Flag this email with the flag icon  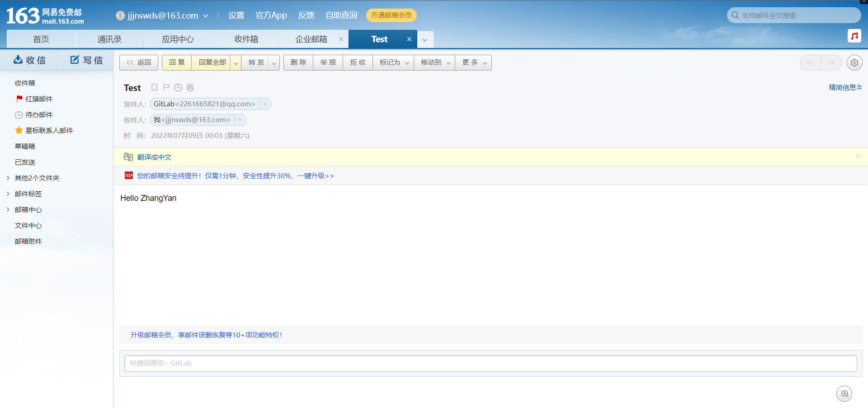pos(166,87)
